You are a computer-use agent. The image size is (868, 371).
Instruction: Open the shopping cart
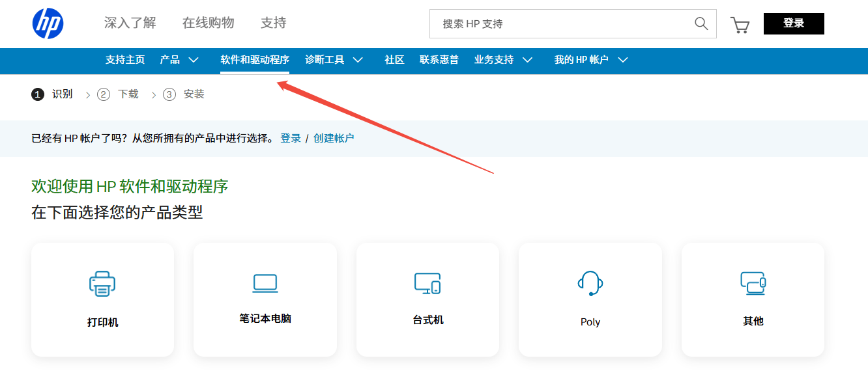coord(740,25)
